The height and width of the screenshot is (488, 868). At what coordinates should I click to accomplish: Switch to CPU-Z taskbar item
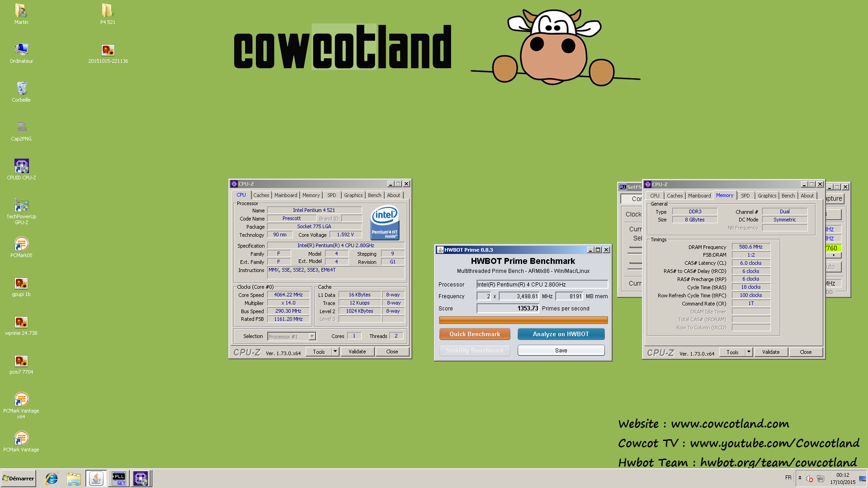click(x=141, y=479)
